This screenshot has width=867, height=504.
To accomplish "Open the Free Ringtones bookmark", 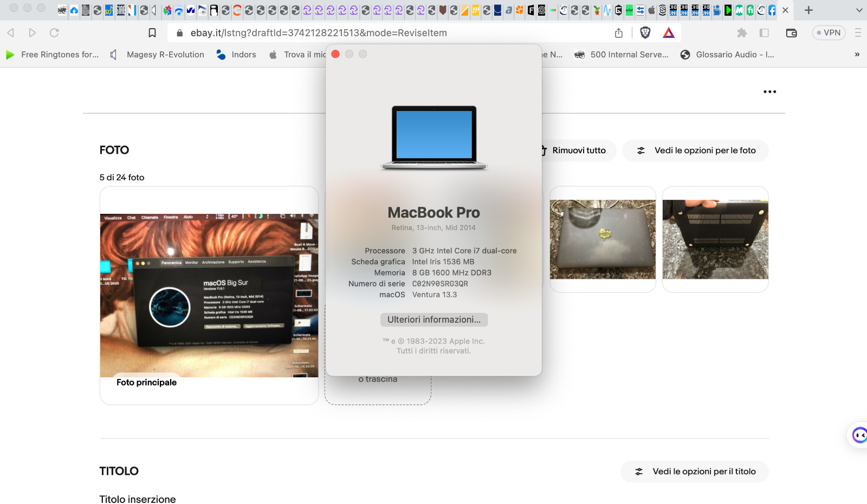I will (52, 55).
